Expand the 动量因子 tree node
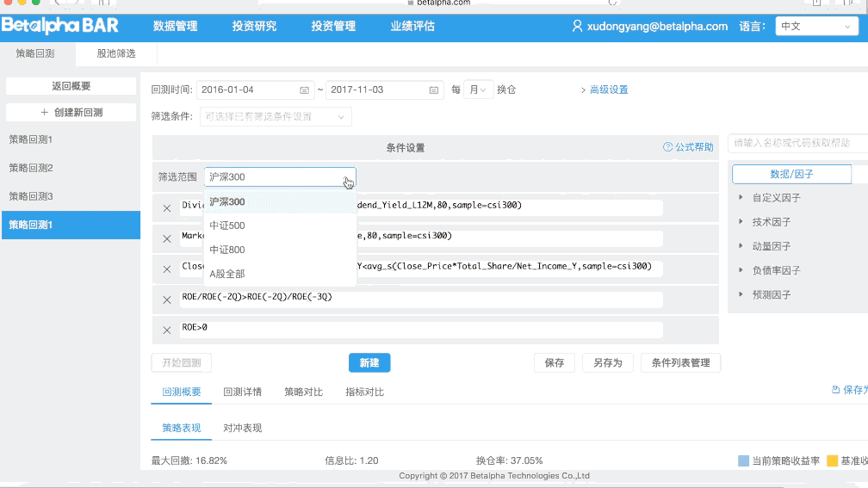 point(741,245)
